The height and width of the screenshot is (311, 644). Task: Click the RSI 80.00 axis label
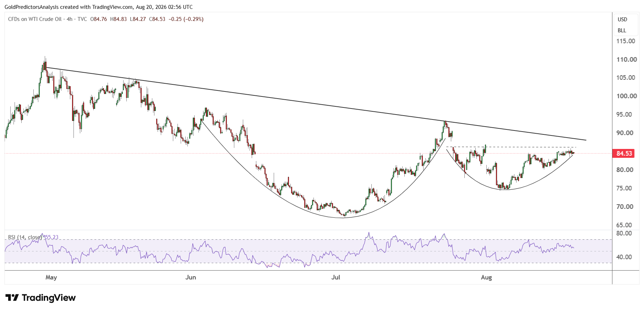[x=624, y=233]
